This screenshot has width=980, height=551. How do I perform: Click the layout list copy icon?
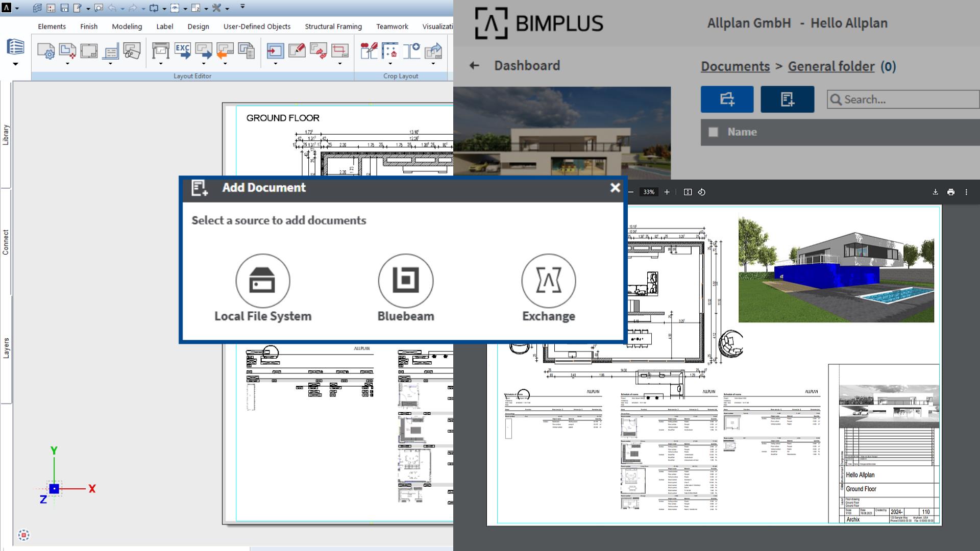point(246,51)
